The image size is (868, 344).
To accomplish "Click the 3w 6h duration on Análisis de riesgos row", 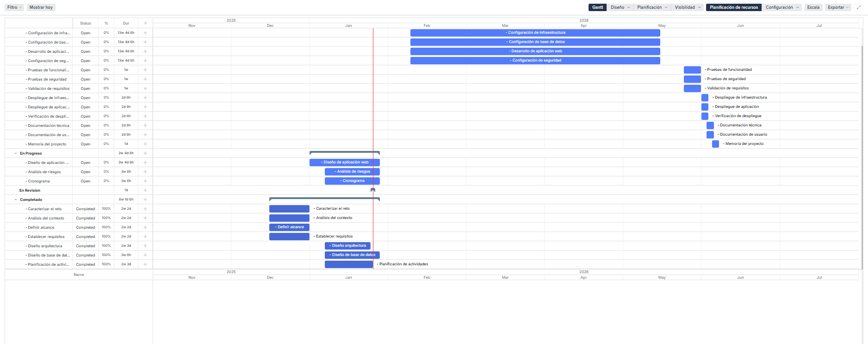I will tap(126, 172).
